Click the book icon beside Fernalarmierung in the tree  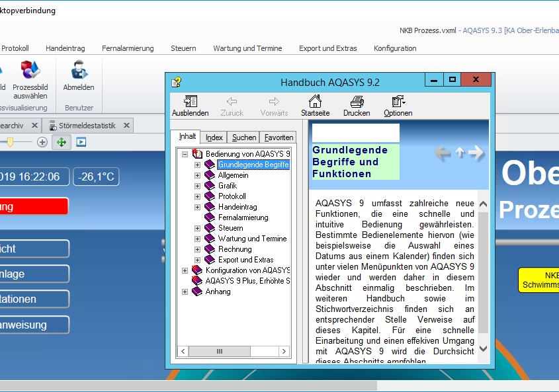click(x=210, y=217)
